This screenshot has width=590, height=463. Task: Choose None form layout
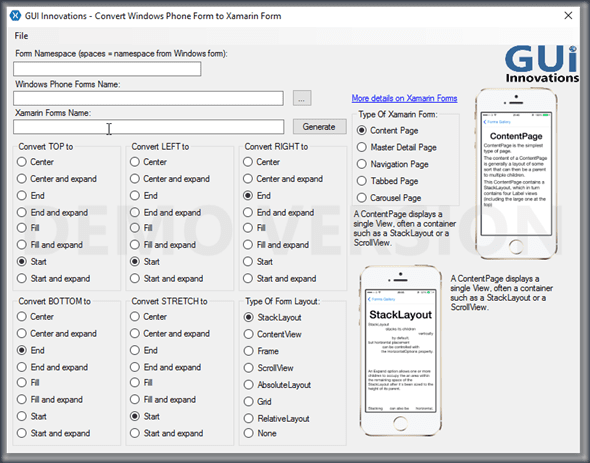[260, 433]
